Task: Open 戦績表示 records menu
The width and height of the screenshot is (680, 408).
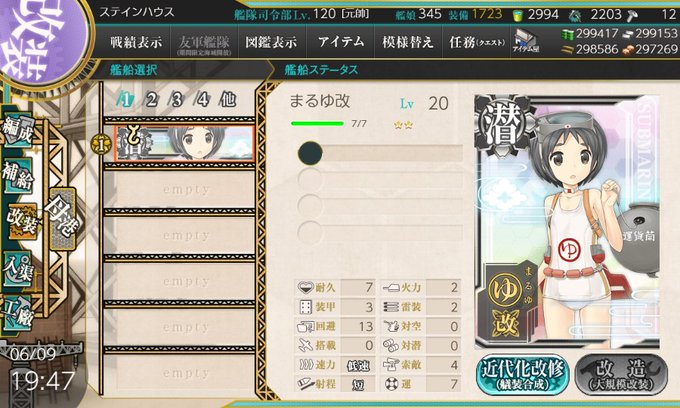Action: click(x=136, y=42)
